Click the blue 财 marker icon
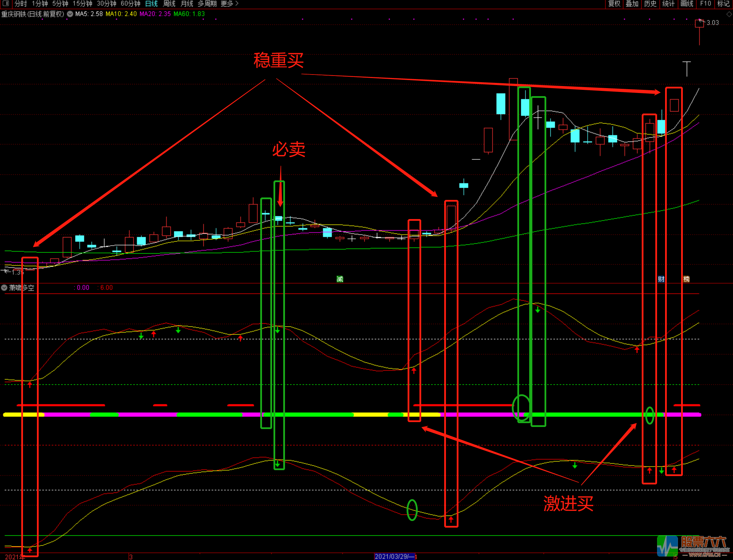This screenshot has width=733, height=560. click(x=661, y=279)
